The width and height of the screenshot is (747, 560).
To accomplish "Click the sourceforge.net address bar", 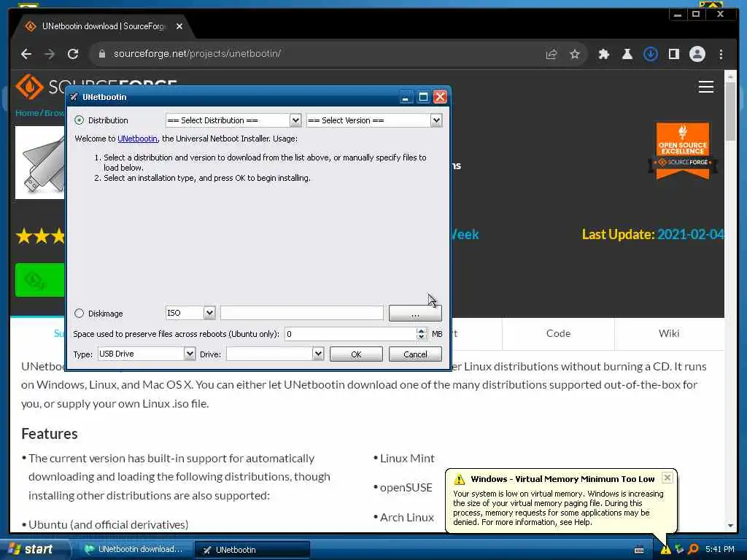I will tap(314, 53).
